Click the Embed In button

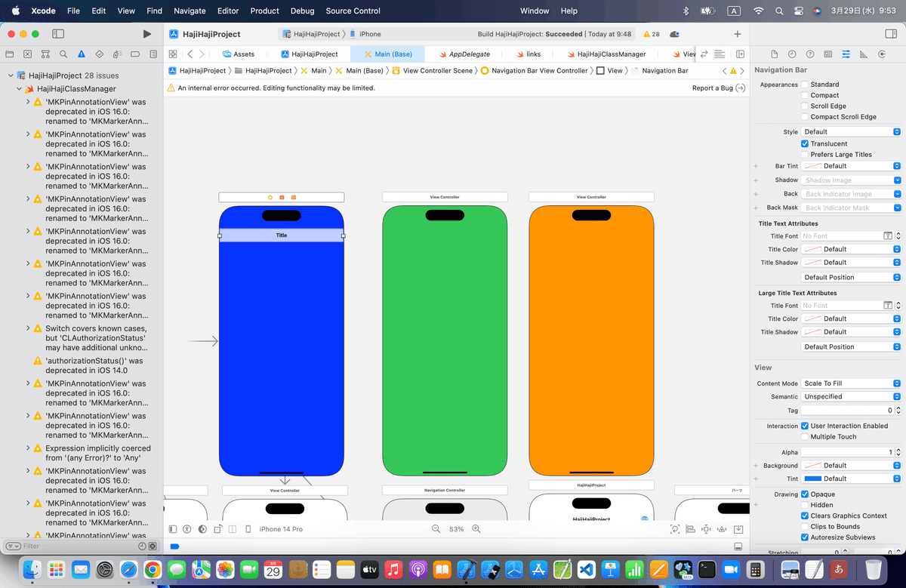738,529
